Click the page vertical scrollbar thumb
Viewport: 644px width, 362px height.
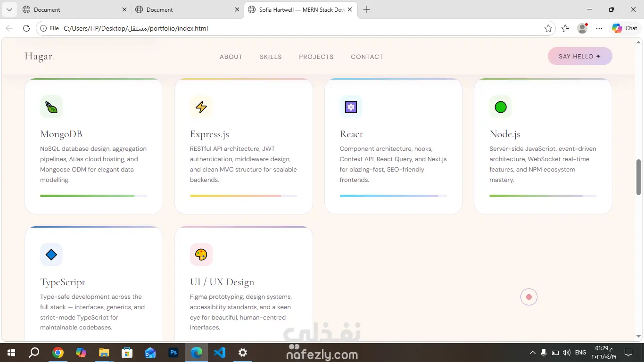point(639,177)
